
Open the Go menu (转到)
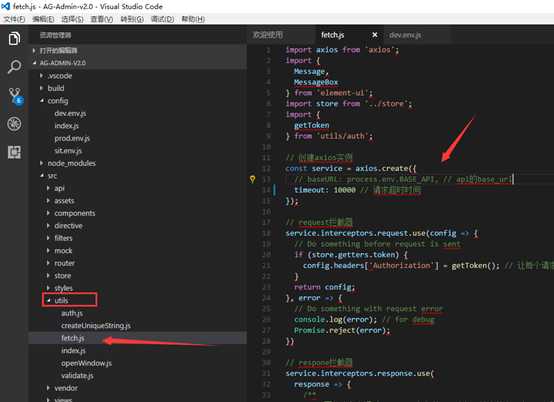(132, 19)
